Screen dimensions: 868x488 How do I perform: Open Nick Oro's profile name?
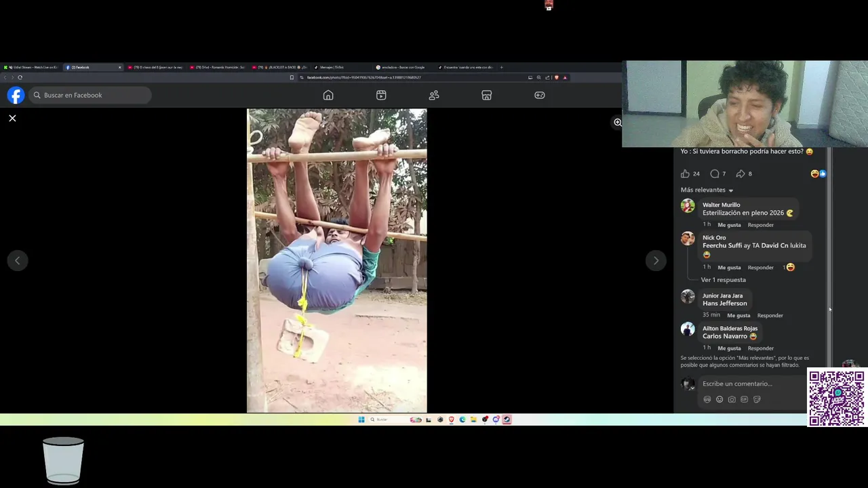coord(714,238)
